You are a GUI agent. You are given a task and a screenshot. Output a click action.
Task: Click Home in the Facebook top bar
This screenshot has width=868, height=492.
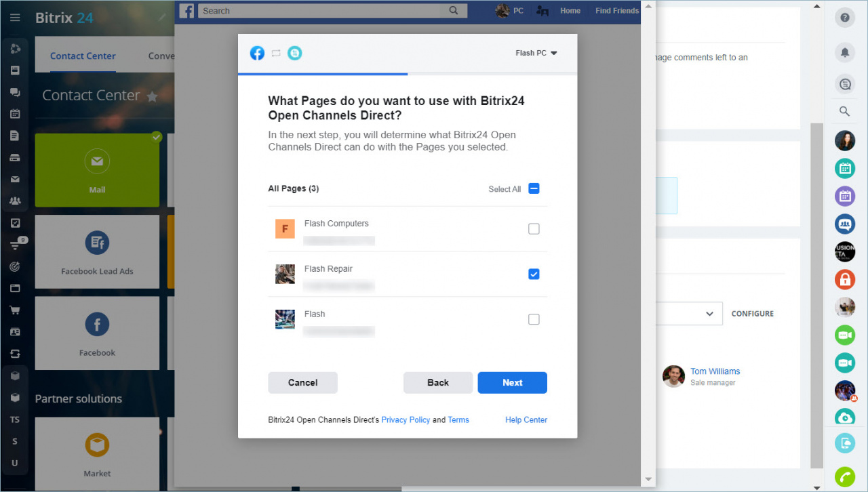(570, 11)
